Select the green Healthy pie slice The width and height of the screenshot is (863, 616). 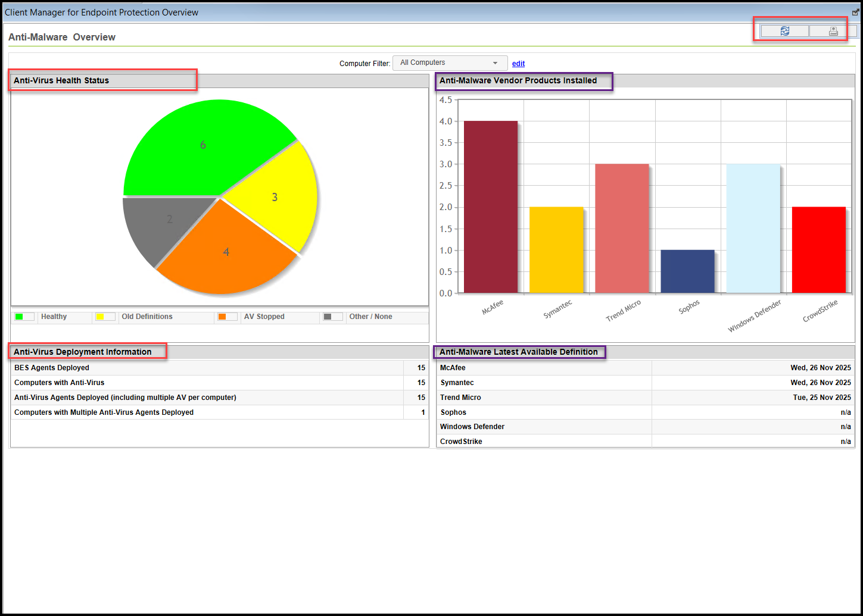pos(202,145)
